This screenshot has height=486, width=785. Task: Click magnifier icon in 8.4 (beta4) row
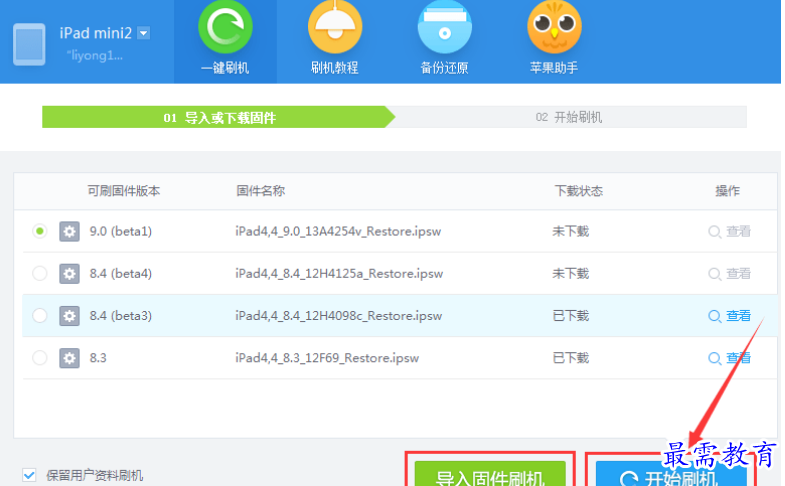(x=714, y=274)
